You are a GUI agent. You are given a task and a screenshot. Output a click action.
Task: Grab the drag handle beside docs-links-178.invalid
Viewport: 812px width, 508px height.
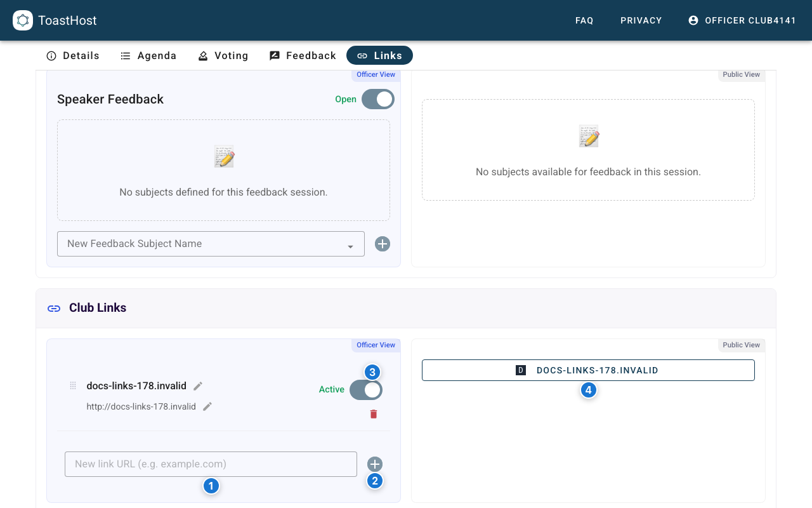point(73,386)
